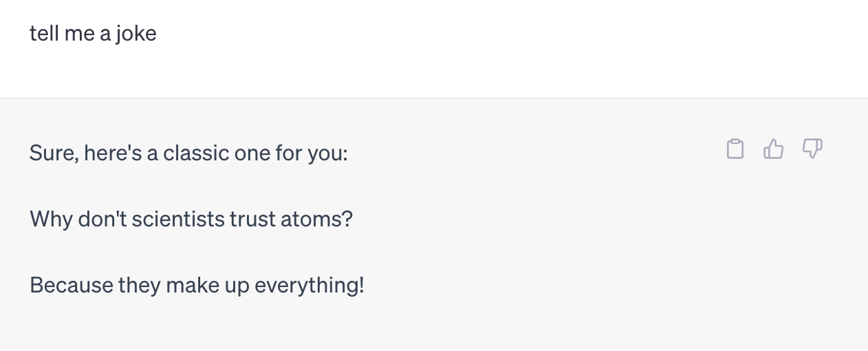
Task: Click the word "joke" in the prompt
Action: (x=136, y=33)
